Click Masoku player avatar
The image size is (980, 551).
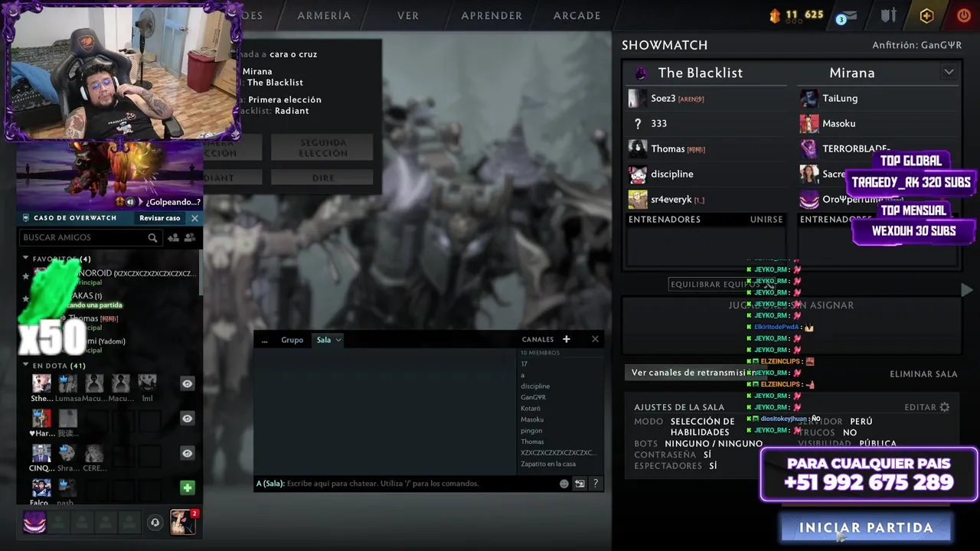(x=808, y=123)
